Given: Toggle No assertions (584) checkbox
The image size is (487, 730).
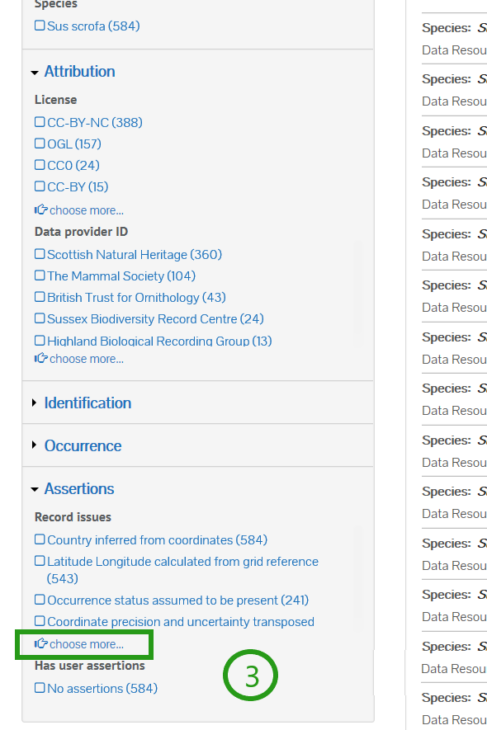Looking at the screenshot, I should pos(40,688).
